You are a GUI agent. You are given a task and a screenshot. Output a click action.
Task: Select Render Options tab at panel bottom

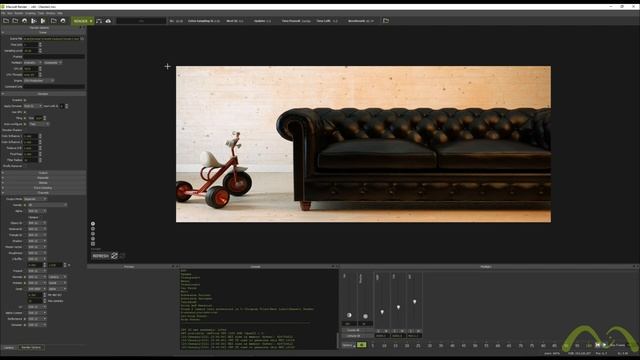pos(31,347)
